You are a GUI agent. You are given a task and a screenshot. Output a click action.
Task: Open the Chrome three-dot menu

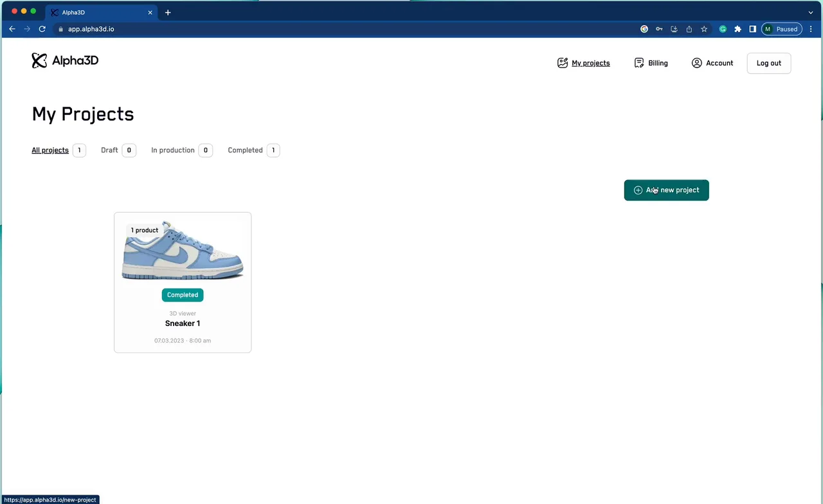pyautogui.click(x=812, y=29)
